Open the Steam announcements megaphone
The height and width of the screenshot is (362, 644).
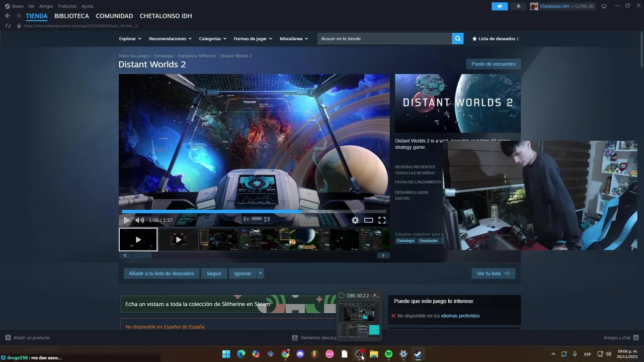point(500,6)
